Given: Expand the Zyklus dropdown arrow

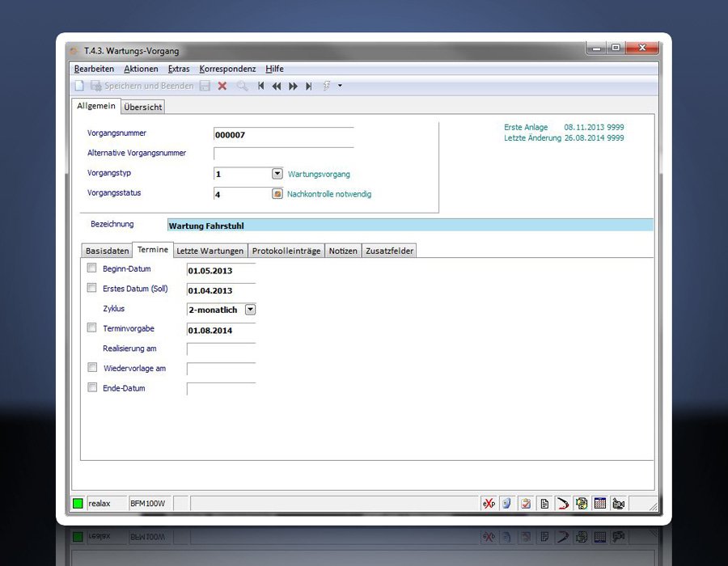Looking at the screenshot, I should coord(250,310).
